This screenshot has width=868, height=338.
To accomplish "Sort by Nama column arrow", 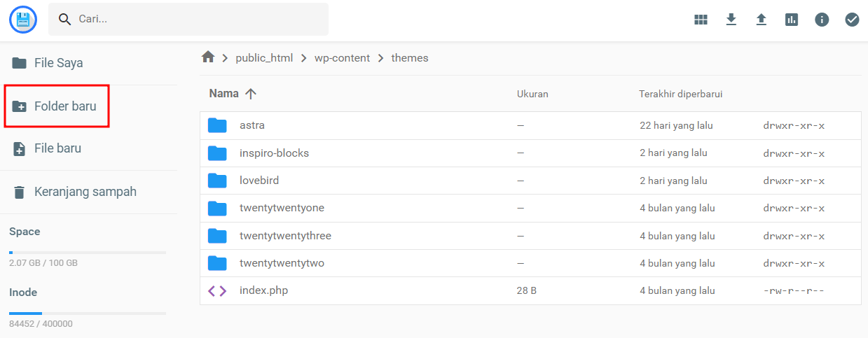I will tap(251, 94).
